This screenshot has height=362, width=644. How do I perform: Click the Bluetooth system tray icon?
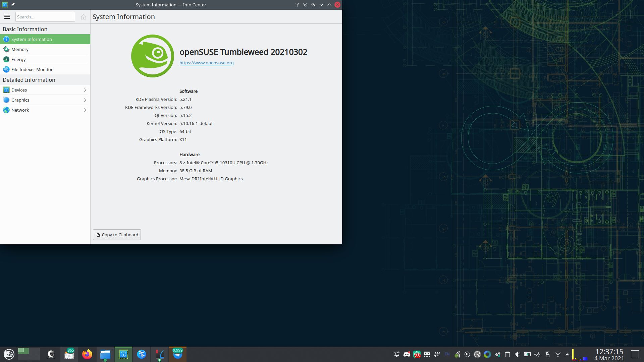(538, 354)
